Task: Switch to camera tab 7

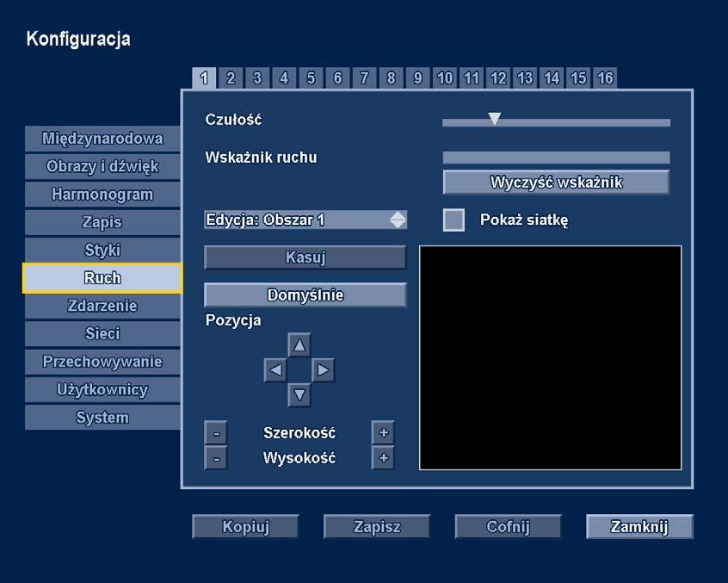Action: click(x=365, y=78)
